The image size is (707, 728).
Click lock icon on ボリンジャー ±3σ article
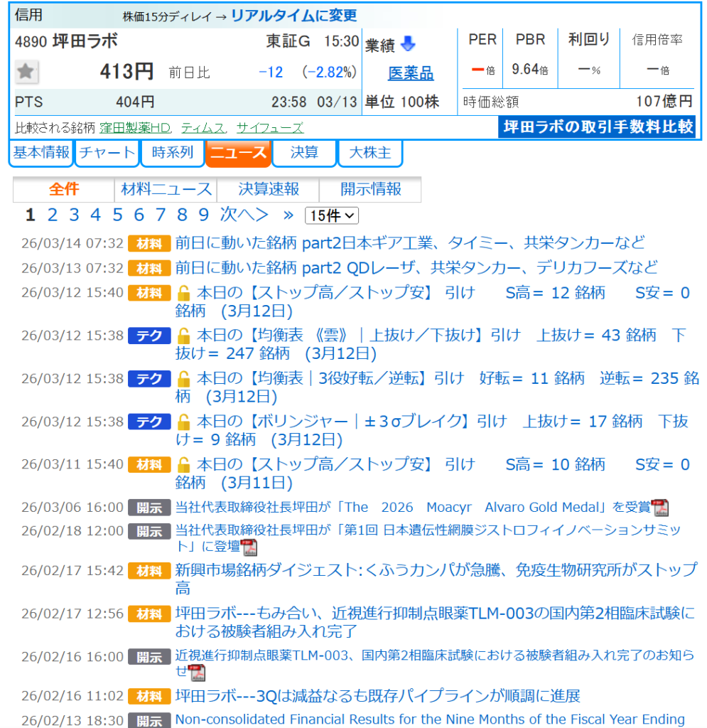[183, 422]
